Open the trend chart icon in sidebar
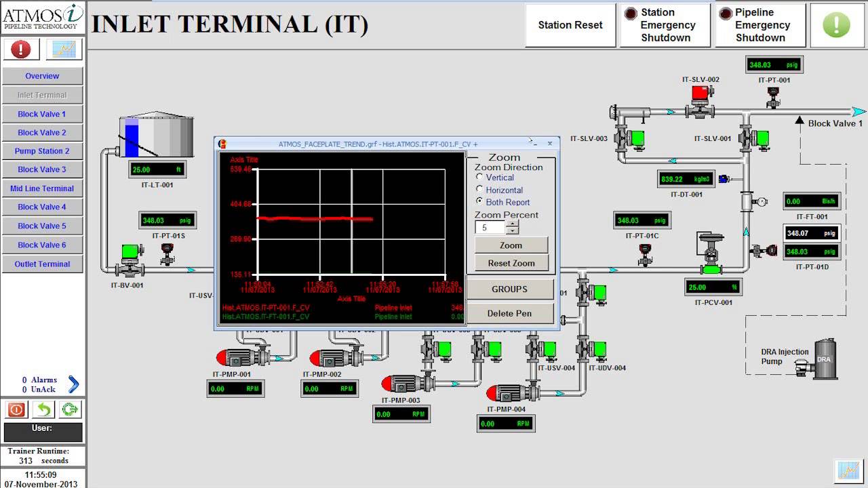The image size is (868, 488). 64,49
